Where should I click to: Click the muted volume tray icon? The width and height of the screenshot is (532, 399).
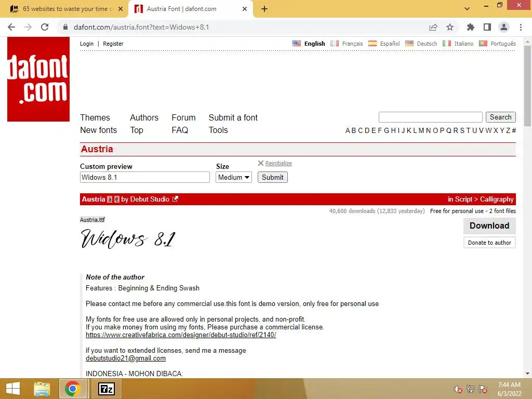458,389
